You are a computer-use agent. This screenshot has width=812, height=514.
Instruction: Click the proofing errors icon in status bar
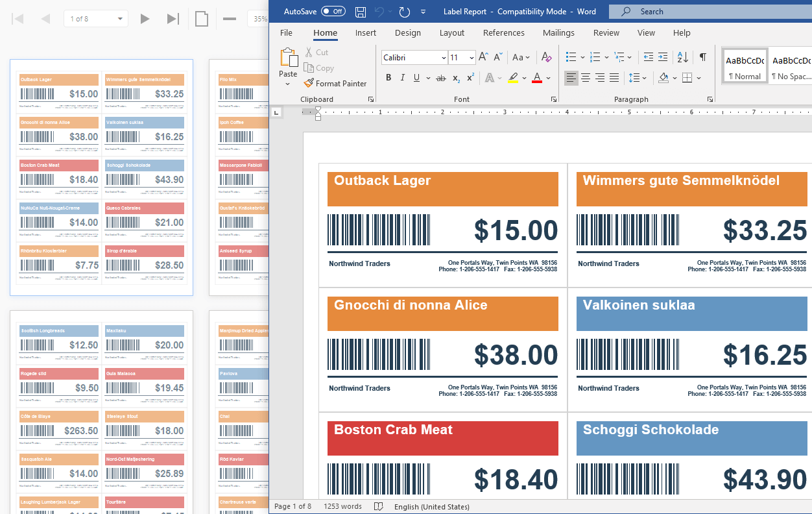(378, 506)
